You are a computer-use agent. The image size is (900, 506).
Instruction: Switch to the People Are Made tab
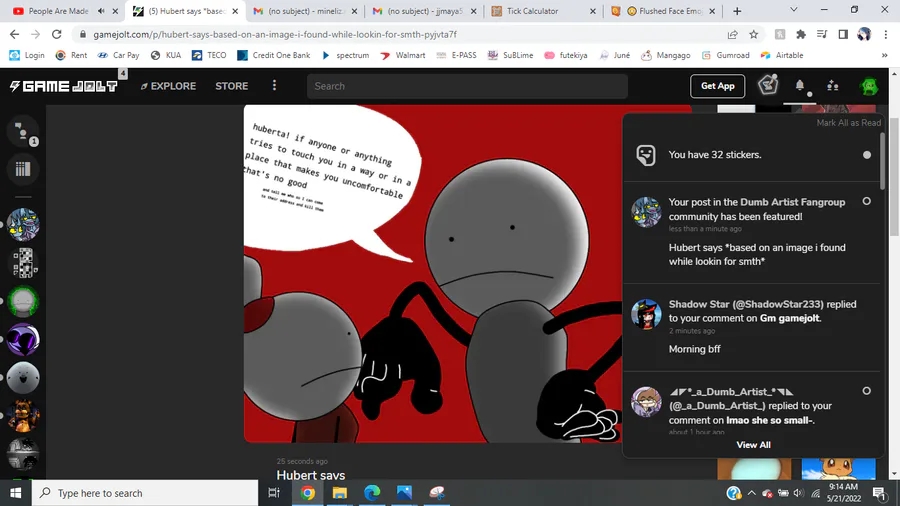click(57, 11)
